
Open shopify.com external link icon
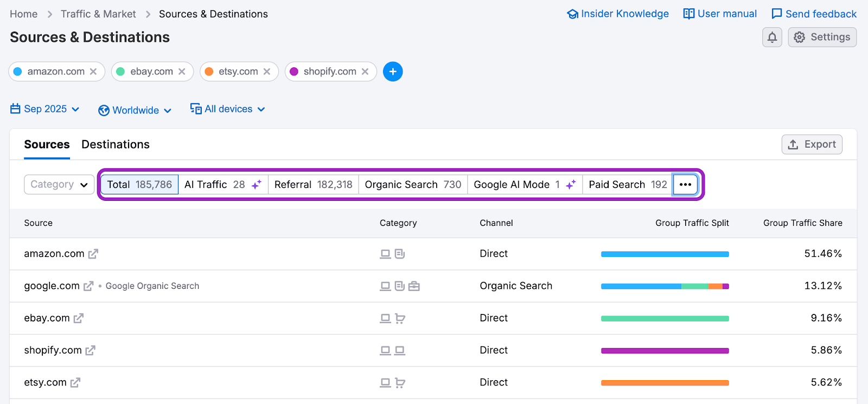click(90, 350)
